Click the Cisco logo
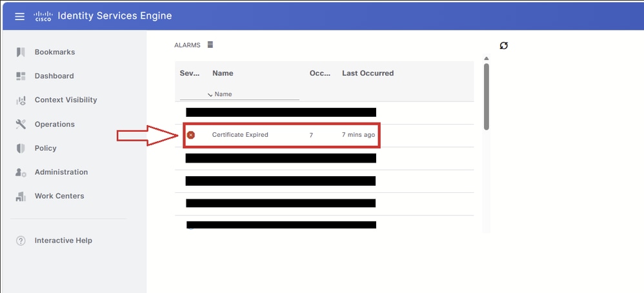Image resolution: width=644 pixels, height=293 pixels. [43, 16]
